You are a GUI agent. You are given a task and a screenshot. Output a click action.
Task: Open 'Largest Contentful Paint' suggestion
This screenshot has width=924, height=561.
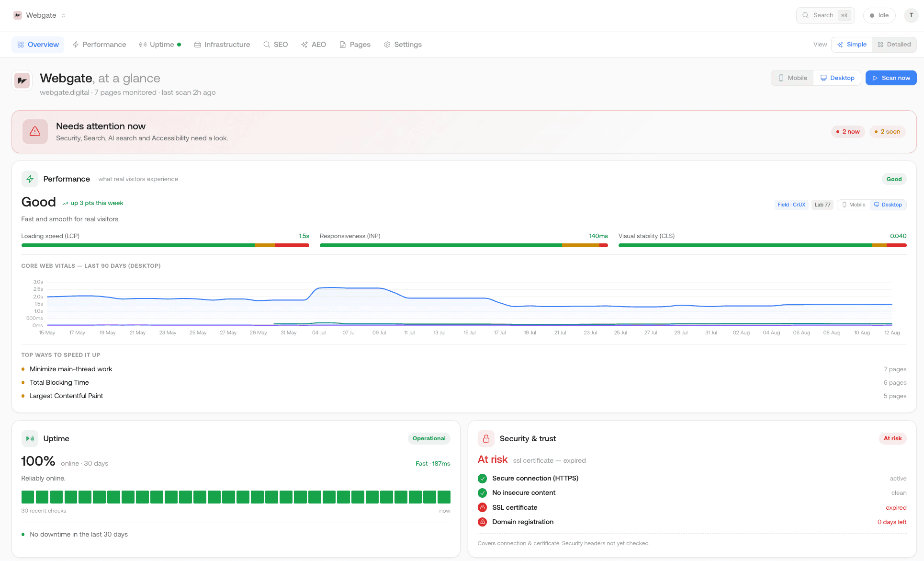67,396
